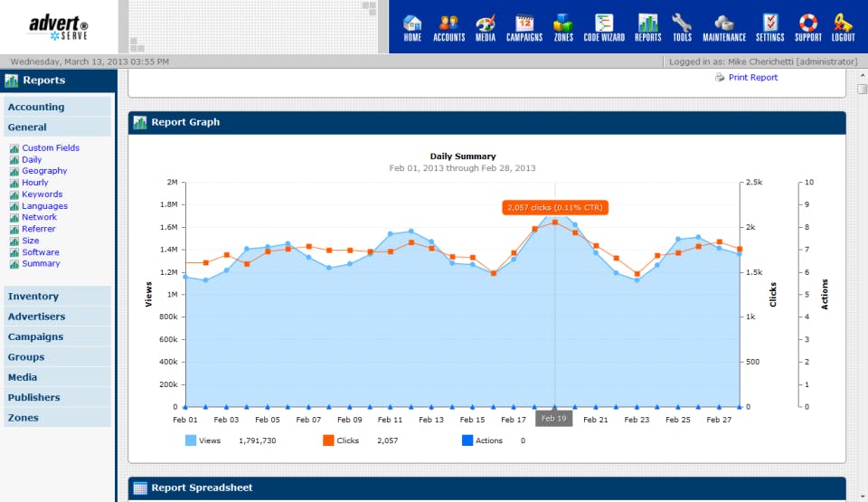Image resolution: width=868 pixels, height=502 pixels.
Task: Click the logged-in user text 'Mike Cherichetti'
Action: [x=760, y=62]
